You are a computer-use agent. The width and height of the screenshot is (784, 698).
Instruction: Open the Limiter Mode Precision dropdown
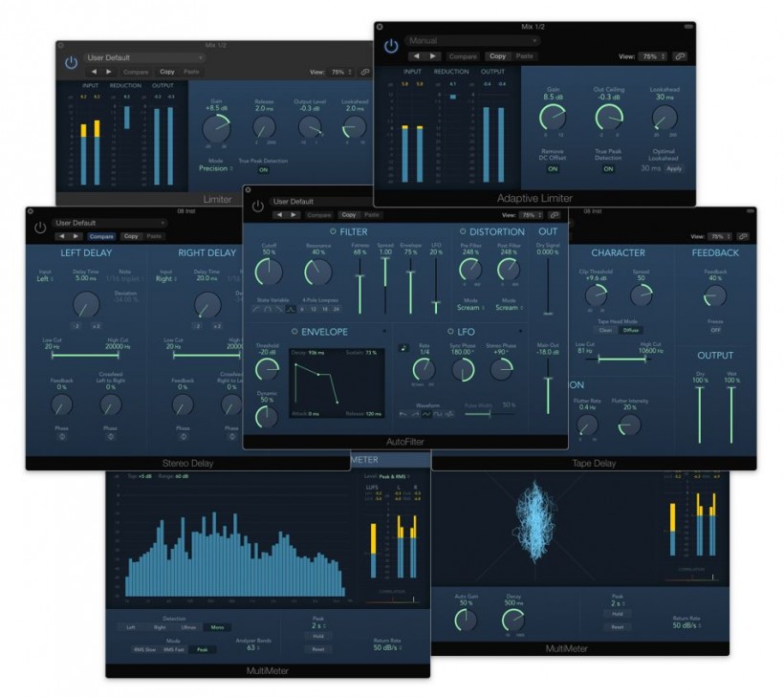point(214,168)
